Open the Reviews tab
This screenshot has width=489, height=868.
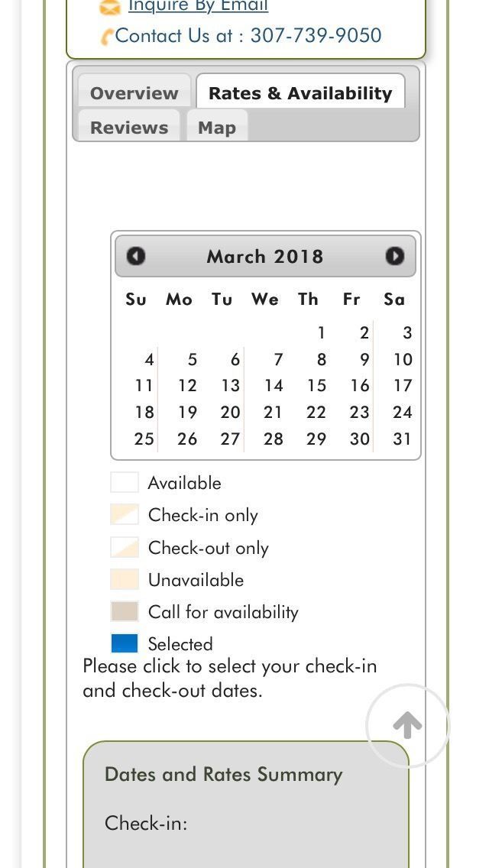pyautogui.click(x=129, y=128)
